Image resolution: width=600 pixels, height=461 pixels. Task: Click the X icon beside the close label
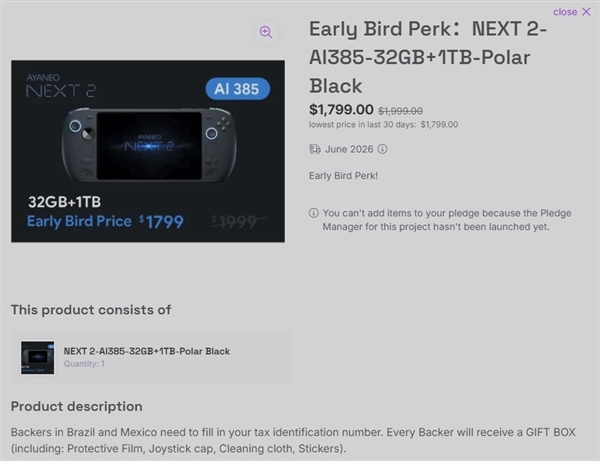coord(586,12)
